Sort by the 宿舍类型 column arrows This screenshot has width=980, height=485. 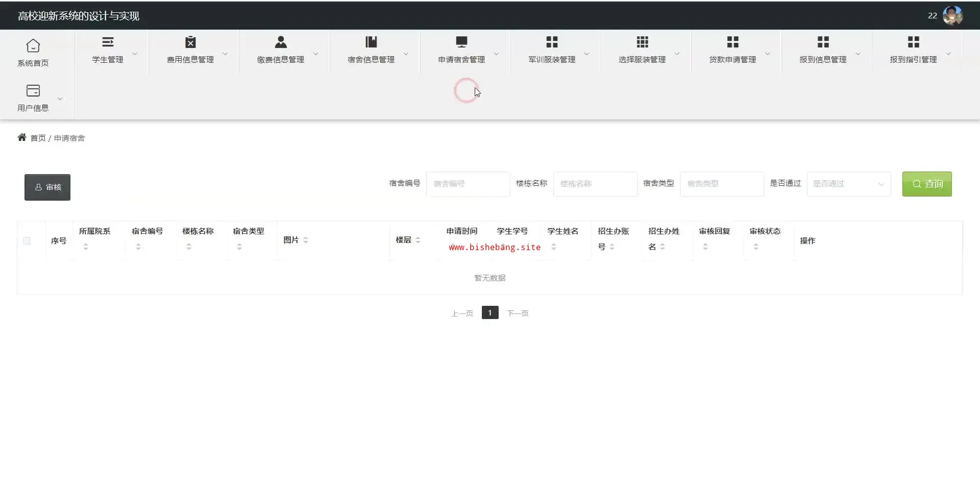pyautogui.click(x=239, y=247)
